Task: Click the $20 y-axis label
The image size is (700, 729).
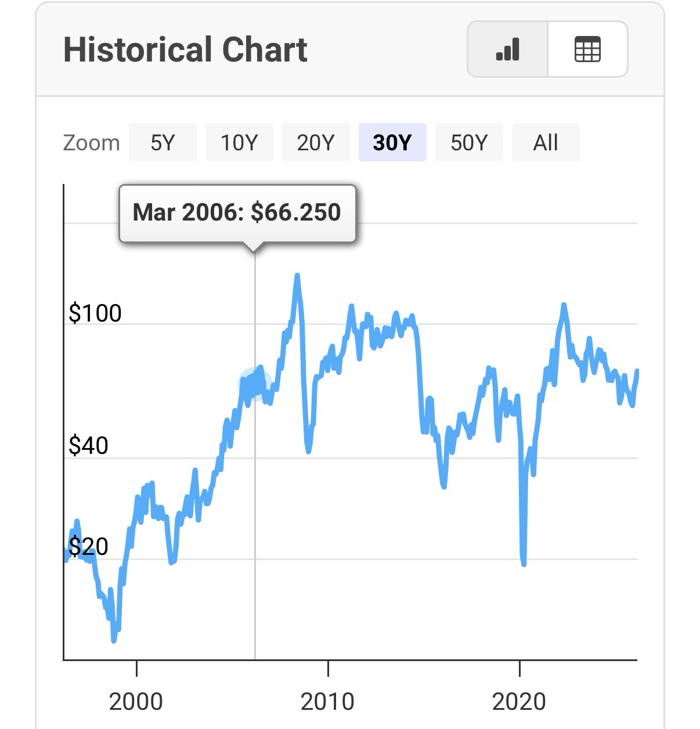Action: (88, 547)
